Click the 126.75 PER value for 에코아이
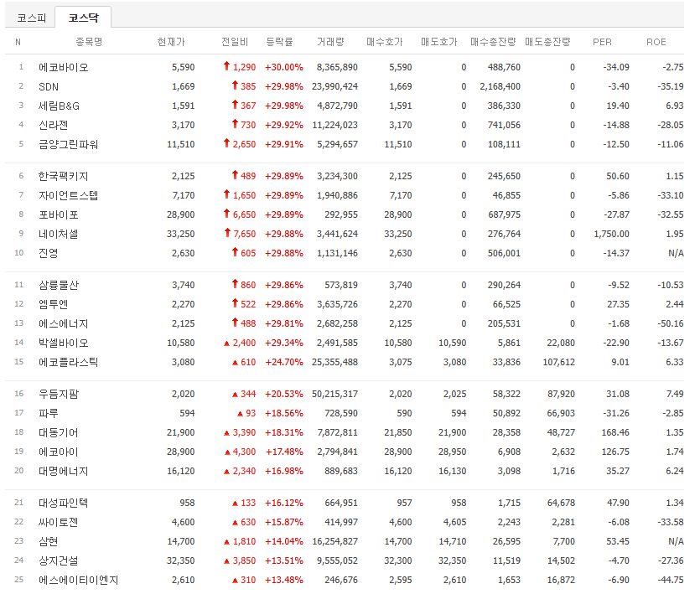 point(615,452)
